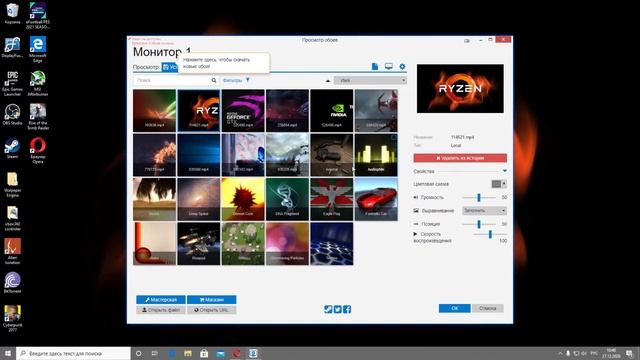Open Wallpaper Engine folder on desktop
Viewport: 640px width, 360px height.
click(13, 184)
